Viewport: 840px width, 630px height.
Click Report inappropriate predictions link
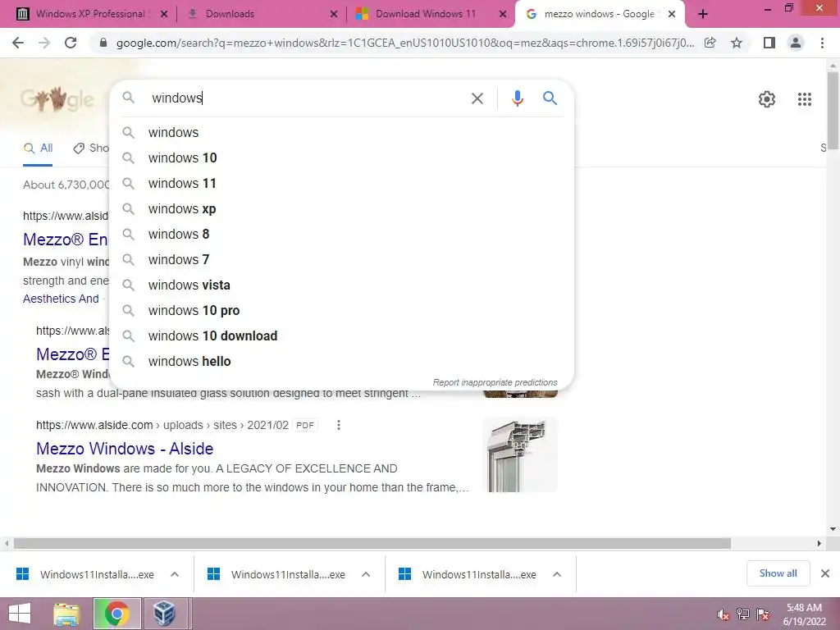pyautogui.click(x=495, y=382)
